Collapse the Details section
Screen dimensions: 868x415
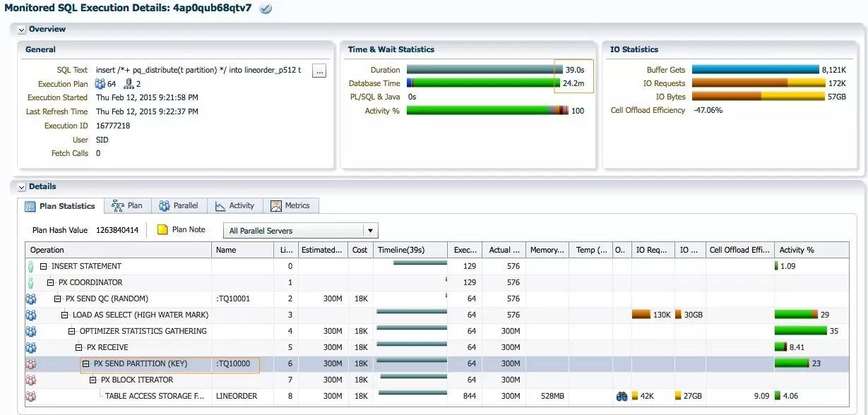coord(21,187)
